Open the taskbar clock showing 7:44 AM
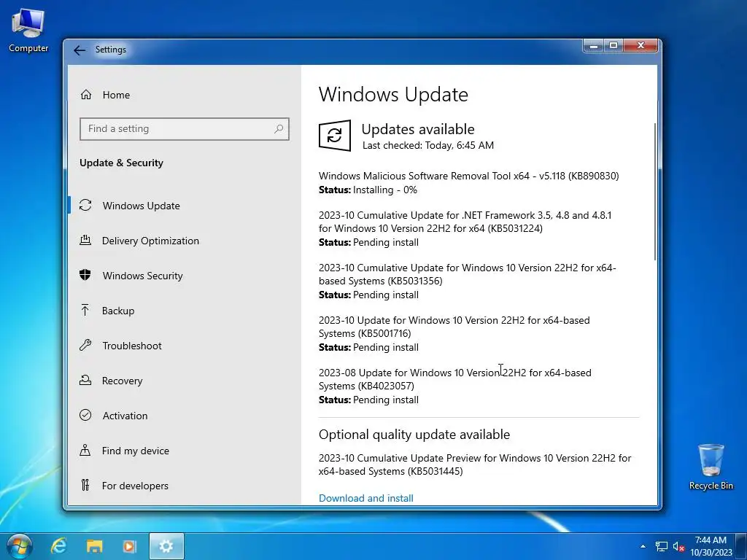This screenshot has height=560, width=747. [x=711, y=546]
